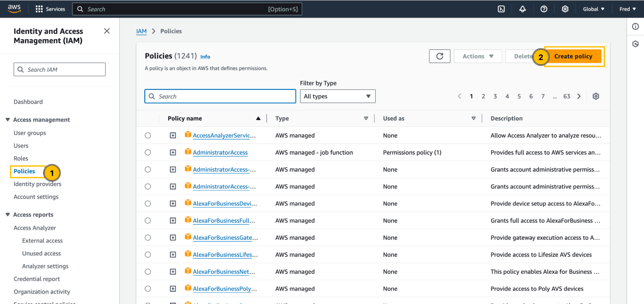Open the Global region dropdown
Screen dimensions: 644x304
point(593,9)
